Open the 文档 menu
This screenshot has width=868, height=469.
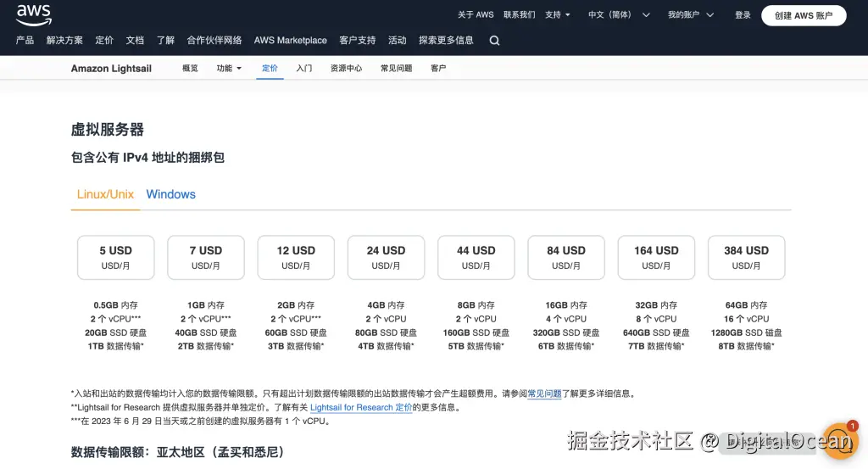click(135, 41)
